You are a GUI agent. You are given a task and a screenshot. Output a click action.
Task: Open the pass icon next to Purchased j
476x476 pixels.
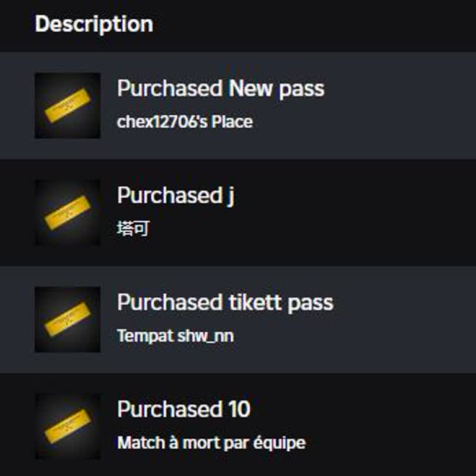point(67,212)
